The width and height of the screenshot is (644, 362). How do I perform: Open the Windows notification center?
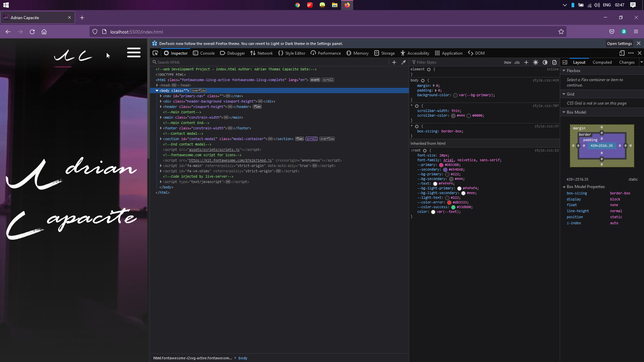[x=633, y=5]
